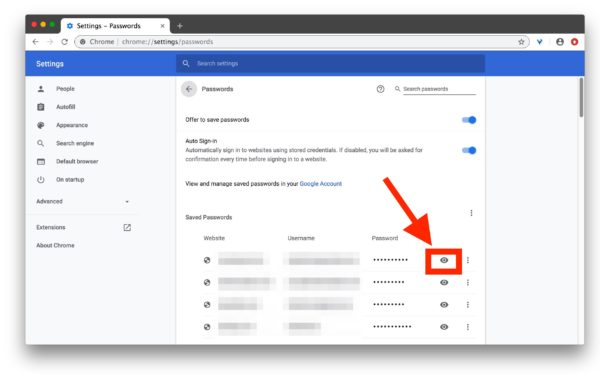
Task: Open Autofill settings section
Action: (65, 107)
